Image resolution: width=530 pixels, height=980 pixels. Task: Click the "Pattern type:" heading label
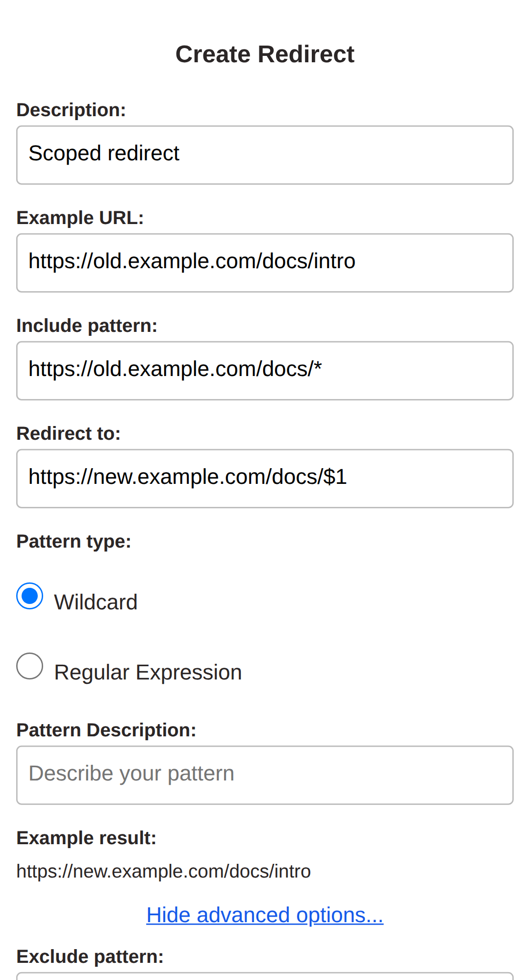[x=74, y=541]
